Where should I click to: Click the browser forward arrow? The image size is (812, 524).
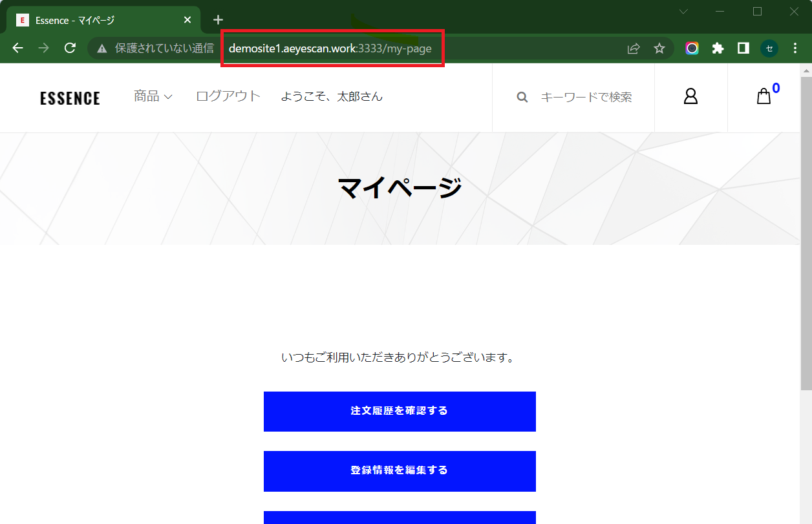44,48
